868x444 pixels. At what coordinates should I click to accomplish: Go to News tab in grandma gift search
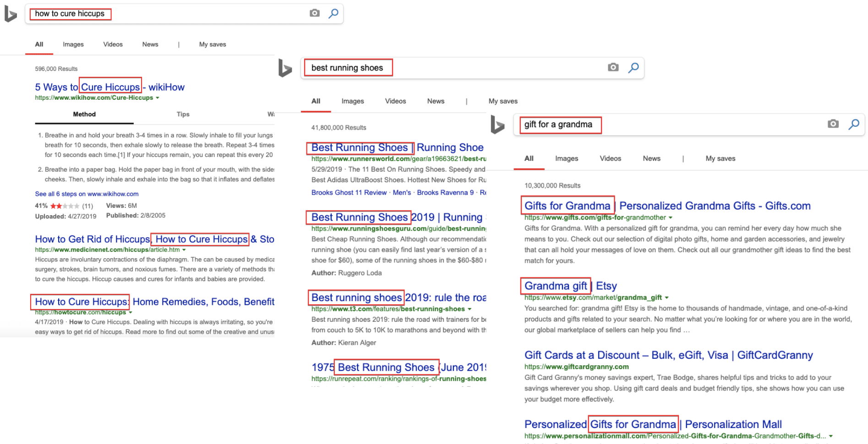point(651,158)
